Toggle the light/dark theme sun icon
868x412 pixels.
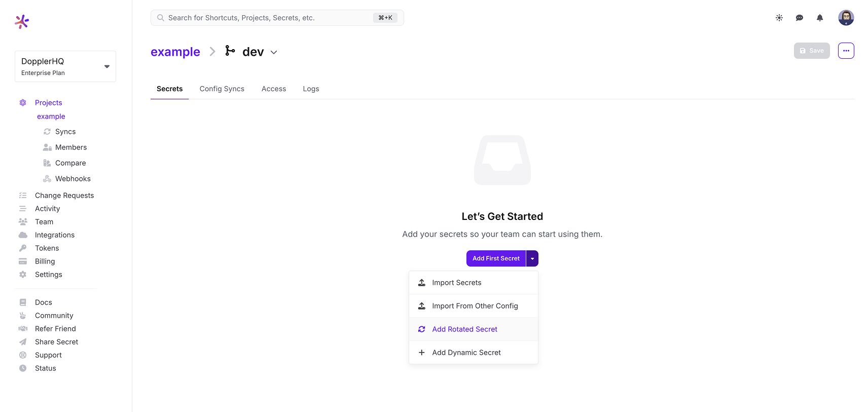779,18
